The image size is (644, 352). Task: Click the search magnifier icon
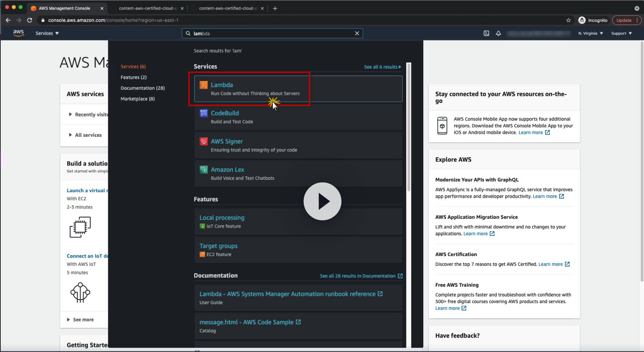coord(188,33)
